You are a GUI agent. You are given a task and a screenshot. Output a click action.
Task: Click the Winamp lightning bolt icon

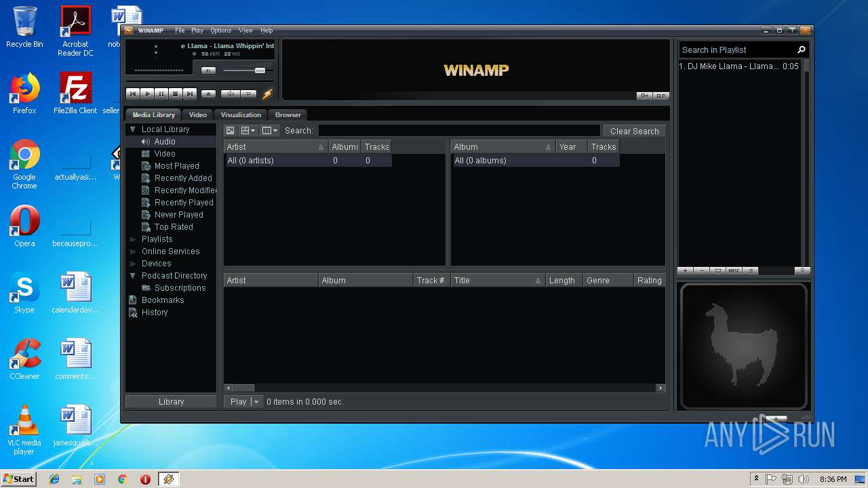[x=267, y=94]
